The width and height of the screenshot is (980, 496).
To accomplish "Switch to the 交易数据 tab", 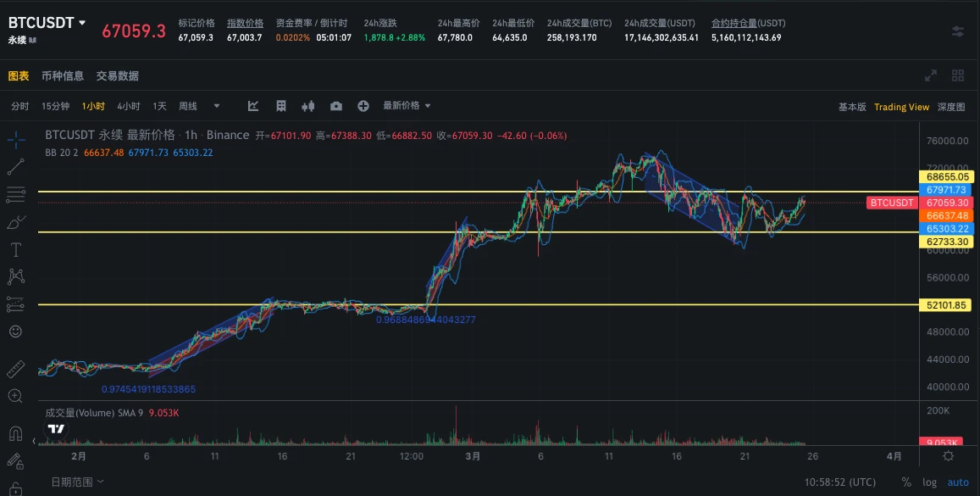I will 116,75.
